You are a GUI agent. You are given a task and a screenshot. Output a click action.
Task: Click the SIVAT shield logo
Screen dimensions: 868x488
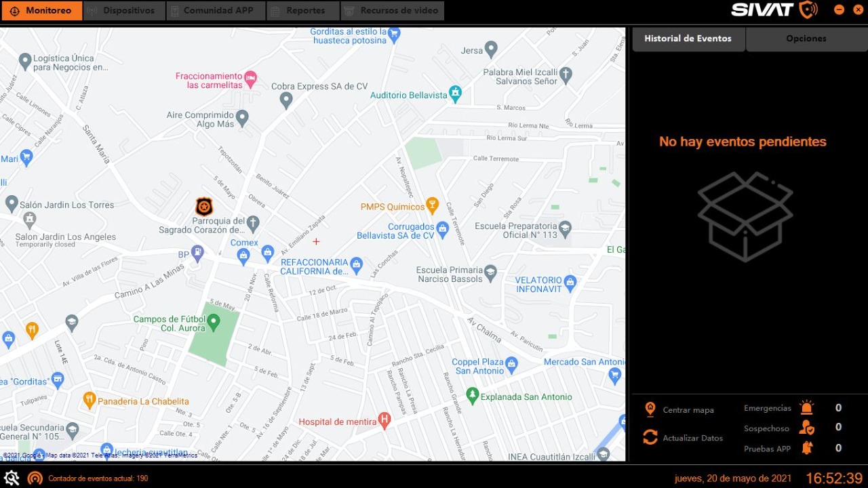pos(808,9)
